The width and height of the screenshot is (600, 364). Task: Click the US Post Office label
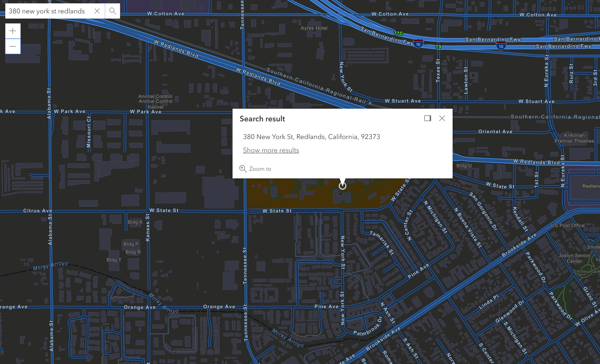point(567,225)
